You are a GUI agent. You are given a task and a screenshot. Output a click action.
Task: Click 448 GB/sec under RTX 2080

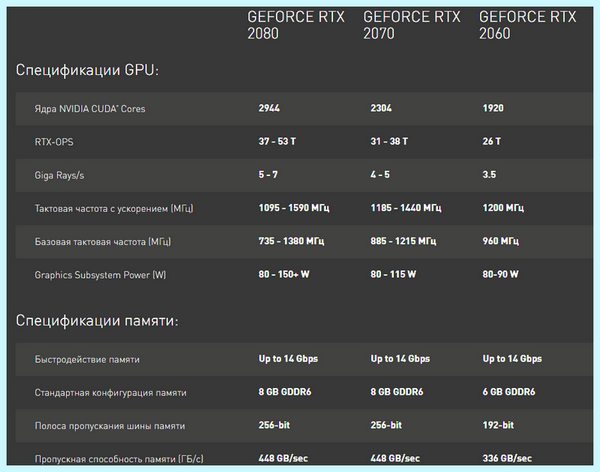click(x=283, y=459)
